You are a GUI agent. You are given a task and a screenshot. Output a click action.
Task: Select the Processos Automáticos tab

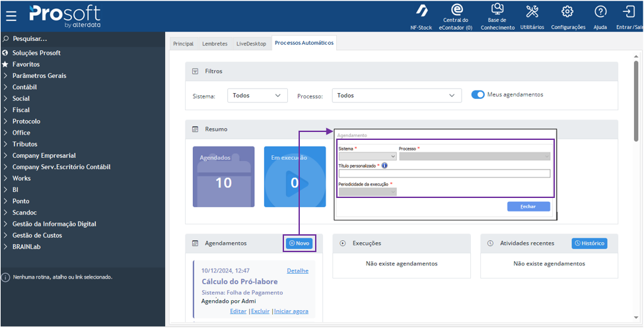pos(304,43)
